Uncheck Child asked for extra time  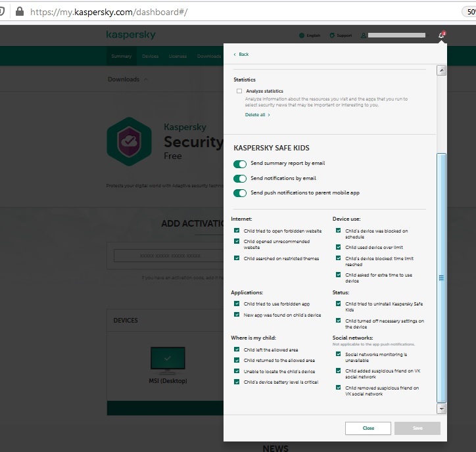[338, 275]
